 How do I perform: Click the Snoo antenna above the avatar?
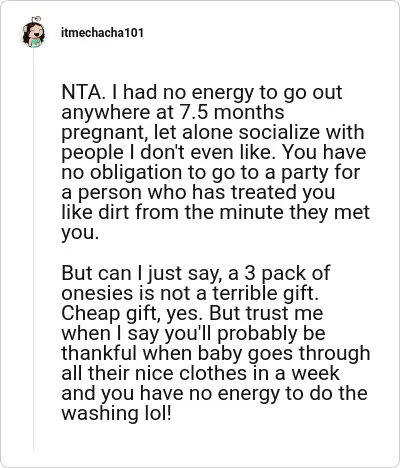click(36, 19)
